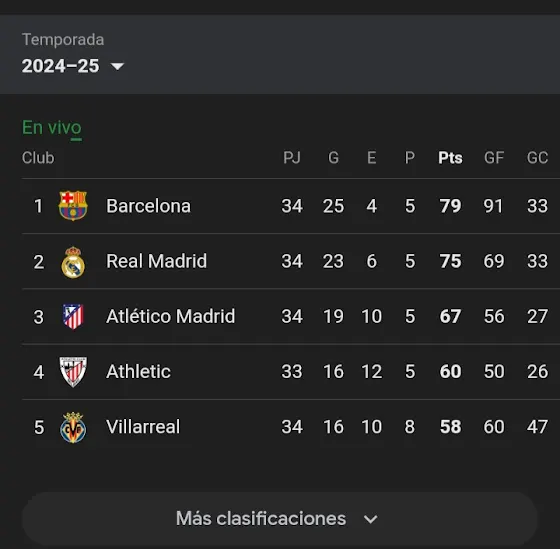Click the GF column header
Viewport: 560px width, 549px height.
(x=494, y=158)
